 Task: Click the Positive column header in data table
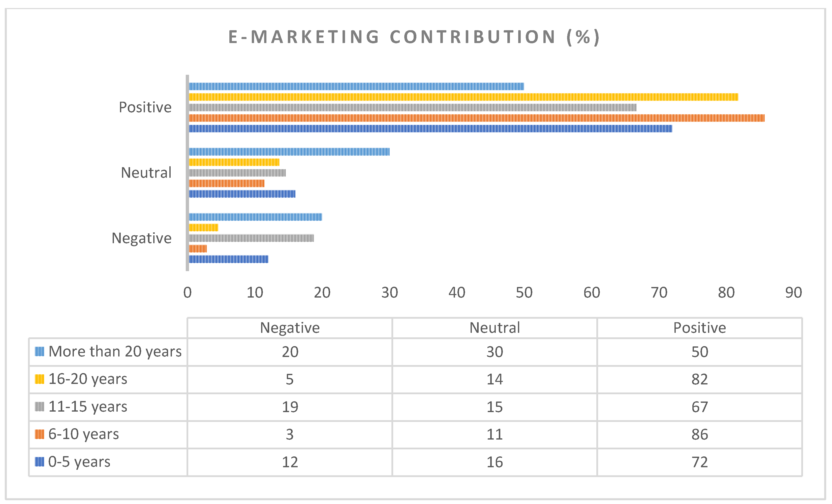tap(699, 328)
